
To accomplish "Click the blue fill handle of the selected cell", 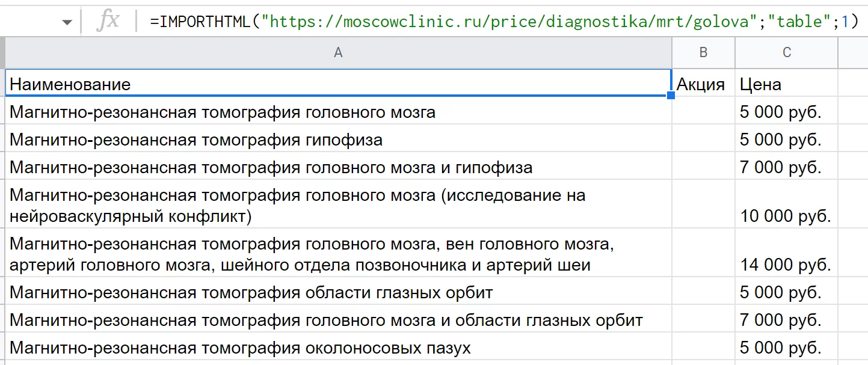I will (671, 95).
